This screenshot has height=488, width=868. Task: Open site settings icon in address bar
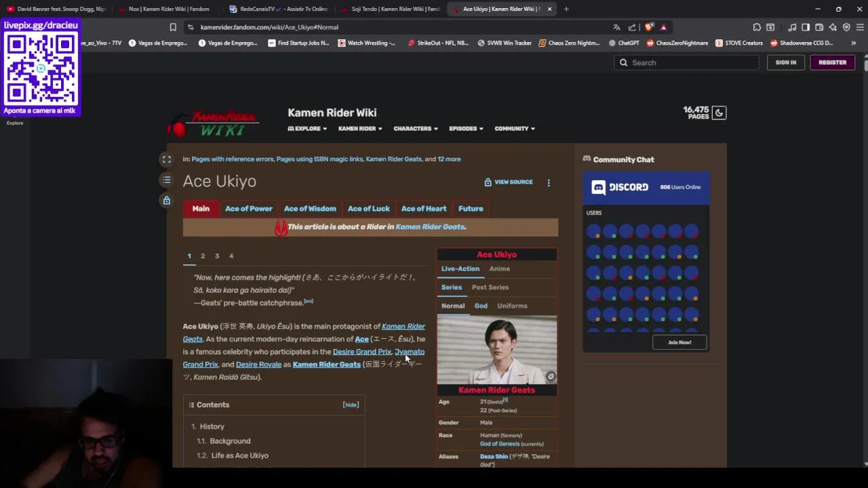[x=191, y=27]
